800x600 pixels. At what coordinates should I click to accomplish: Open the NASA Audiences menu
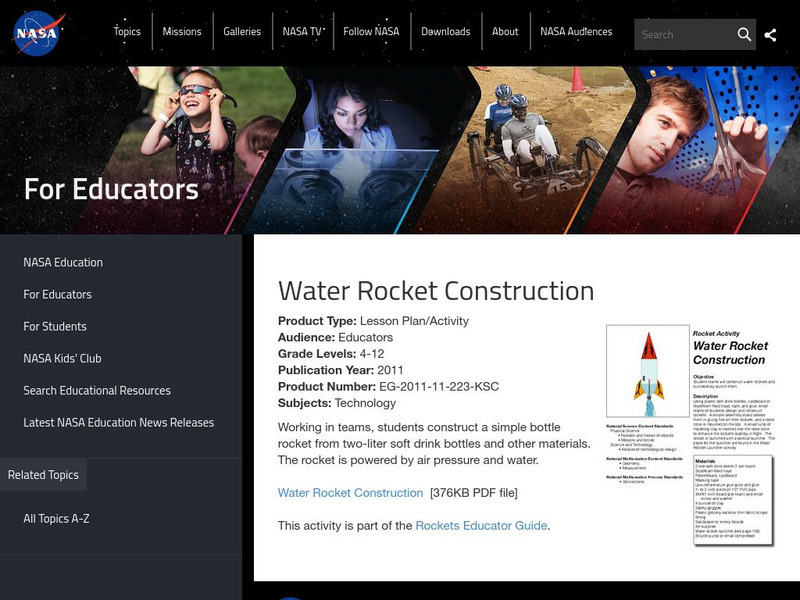576,32
